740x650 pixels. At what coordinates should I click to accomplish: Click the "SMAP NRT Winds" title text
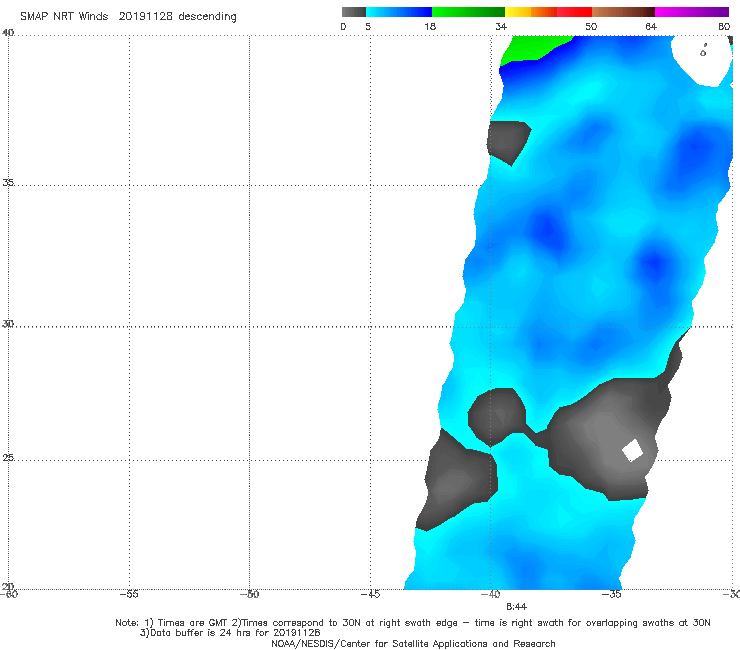click(x=64, y=16)
